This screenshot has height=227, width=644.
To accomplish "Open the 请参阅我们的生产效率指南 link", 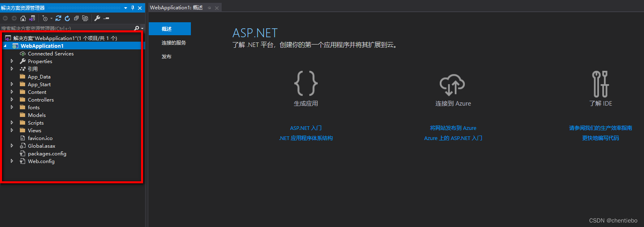I will [601, 128].
